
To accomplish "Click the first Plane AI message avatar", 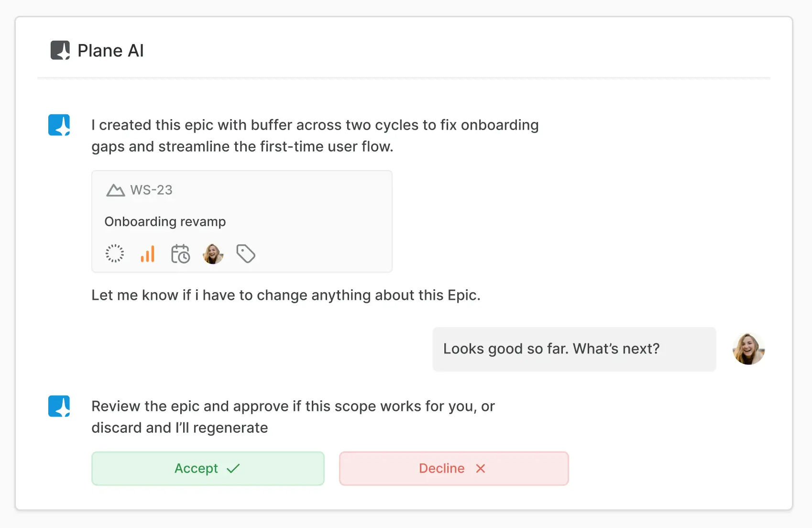I will point(59,125).
